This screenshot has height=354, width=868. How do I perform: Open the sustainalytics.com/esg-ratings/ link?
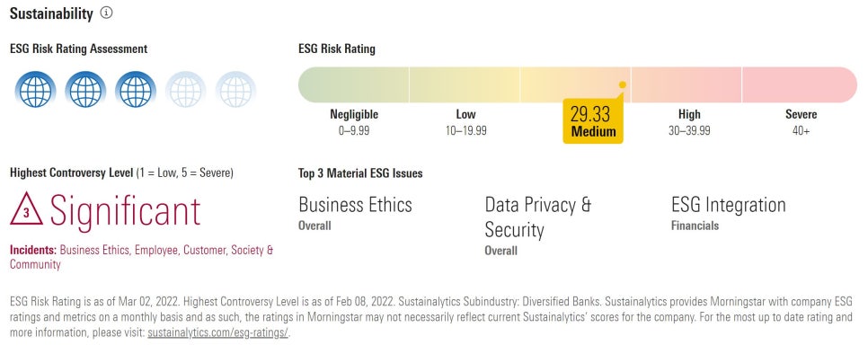pos(218,333)
